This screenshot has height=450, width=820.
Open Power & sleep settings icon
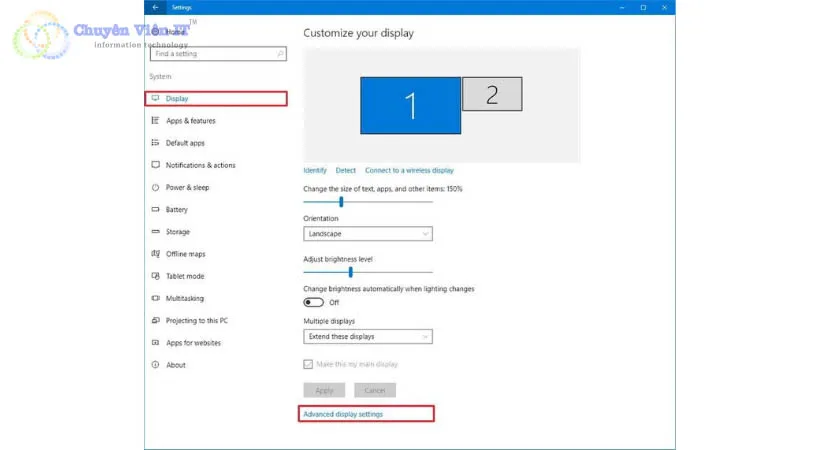(155, 188)
